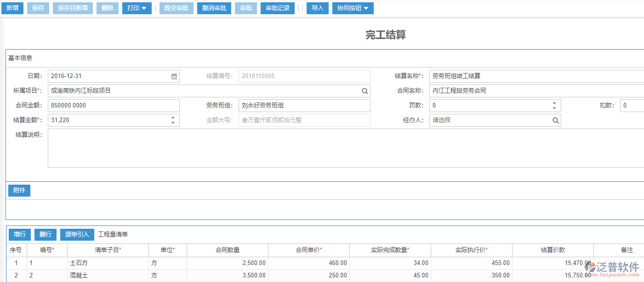Open the date calendar picker icon
The height and width of the screenshot is (282, 644).
point(174,76)
